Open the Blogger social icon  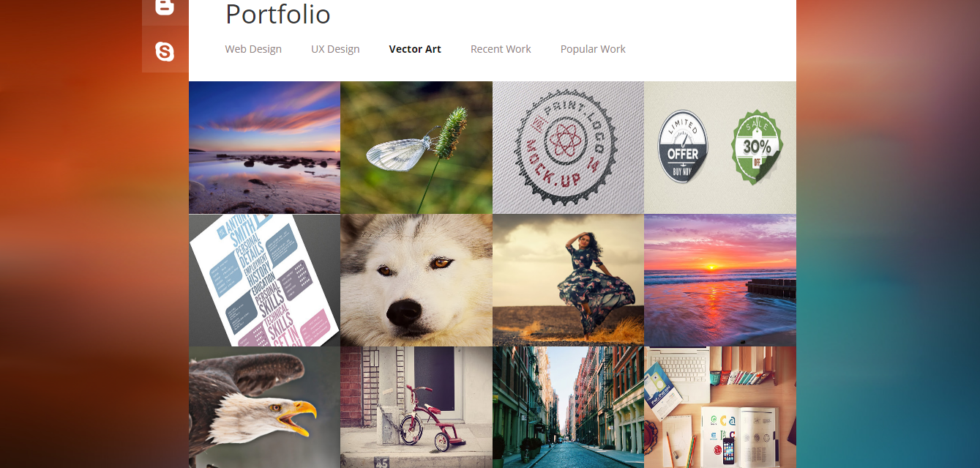pyautogui.click(x=165, y=9)
